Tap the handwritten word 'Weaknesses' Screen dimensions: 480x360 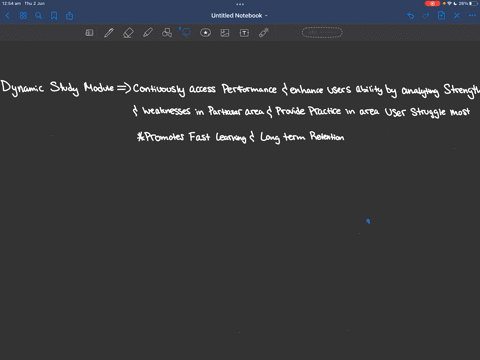166,111
